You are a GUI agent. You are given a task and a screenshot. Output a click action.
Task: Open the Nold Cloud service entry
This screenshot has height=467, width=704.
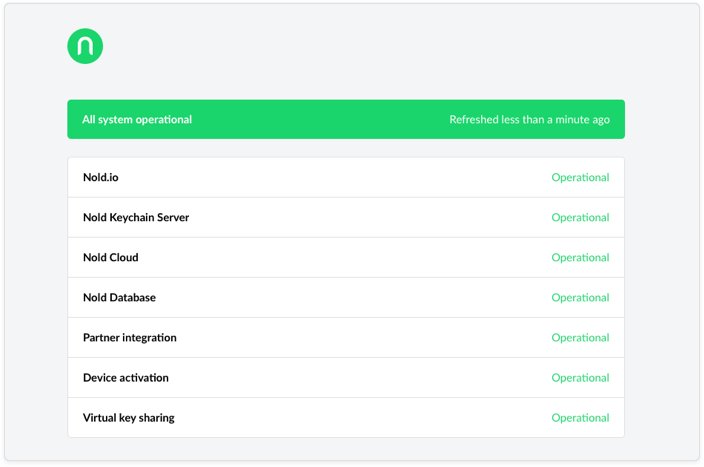click(x=111, y=257)
